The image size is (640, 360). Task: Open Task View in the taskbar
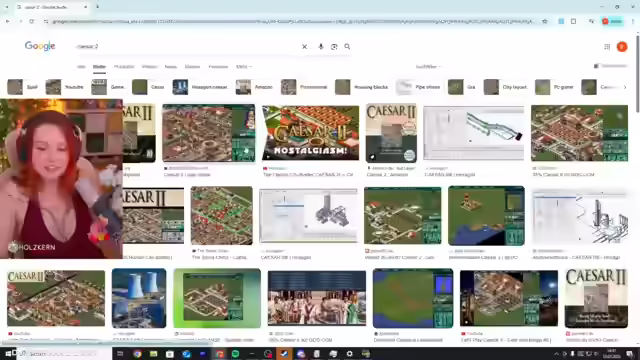[x=120, y=354]
